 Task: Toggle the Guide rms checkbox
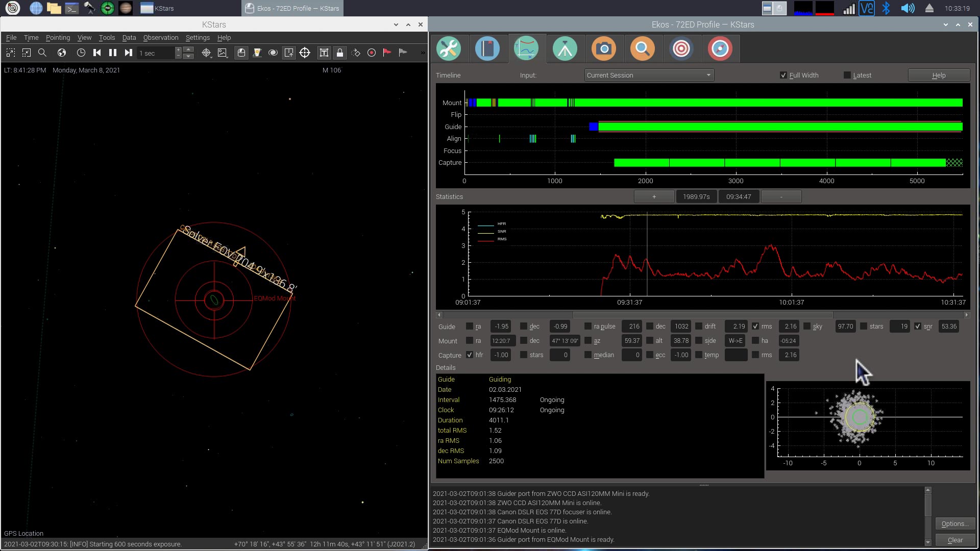(755, 327)
